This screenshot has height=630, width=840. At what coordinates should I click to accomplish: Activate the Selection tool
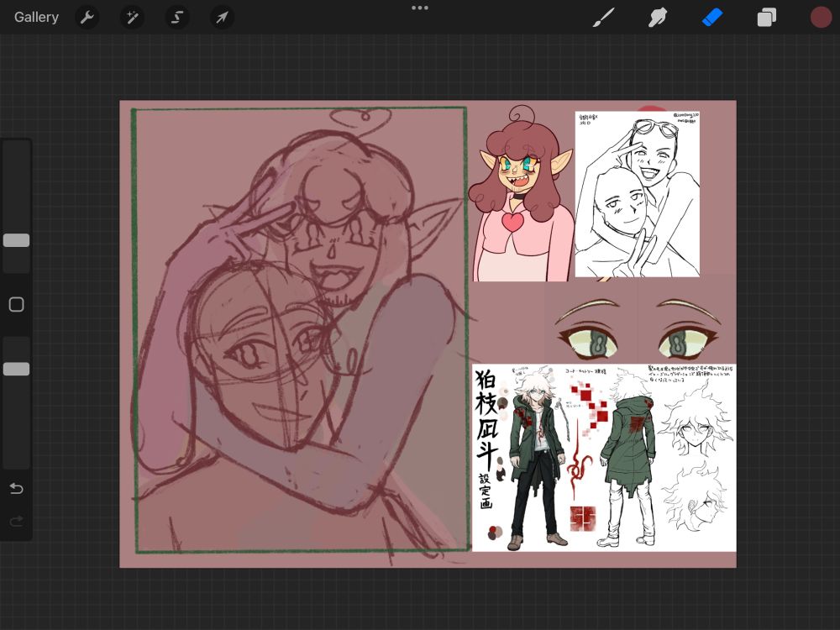[x=176, y=18]
